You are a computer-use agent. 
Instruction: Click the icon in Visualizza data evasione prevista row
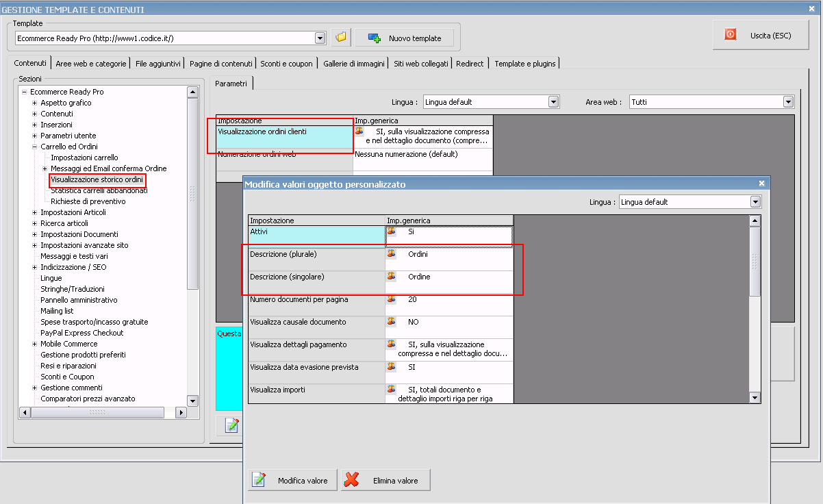pyautogui.click(x=392, y=367)
